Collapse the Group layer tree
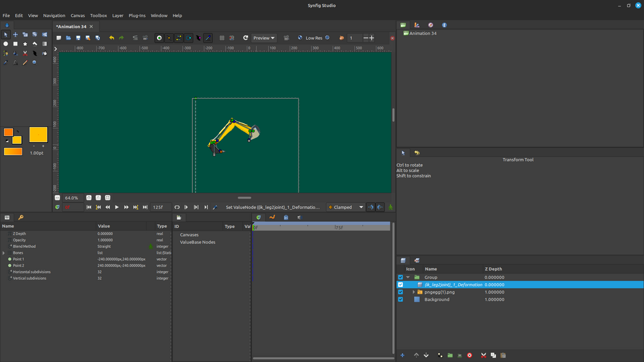 pyautogui.click(x=408, y=277)
